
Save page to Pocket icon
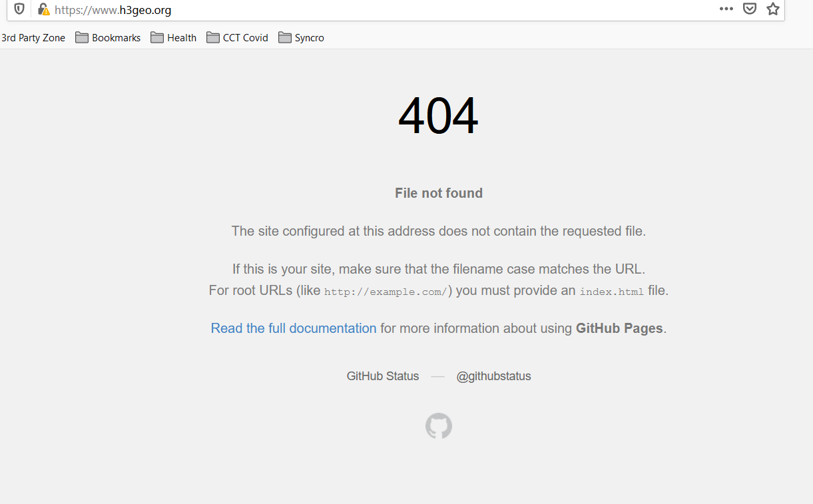pos(750,9)
